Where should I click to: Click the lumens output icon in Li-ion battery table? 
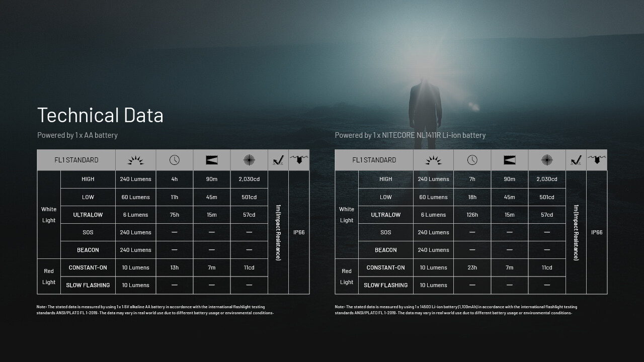pos(433,160)
